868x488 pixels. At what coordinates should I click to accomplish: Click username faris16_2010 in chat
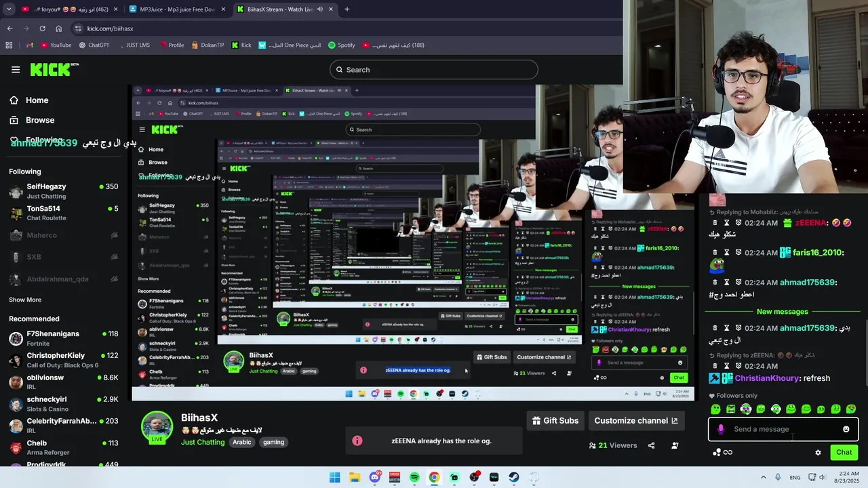click(816, 253)
